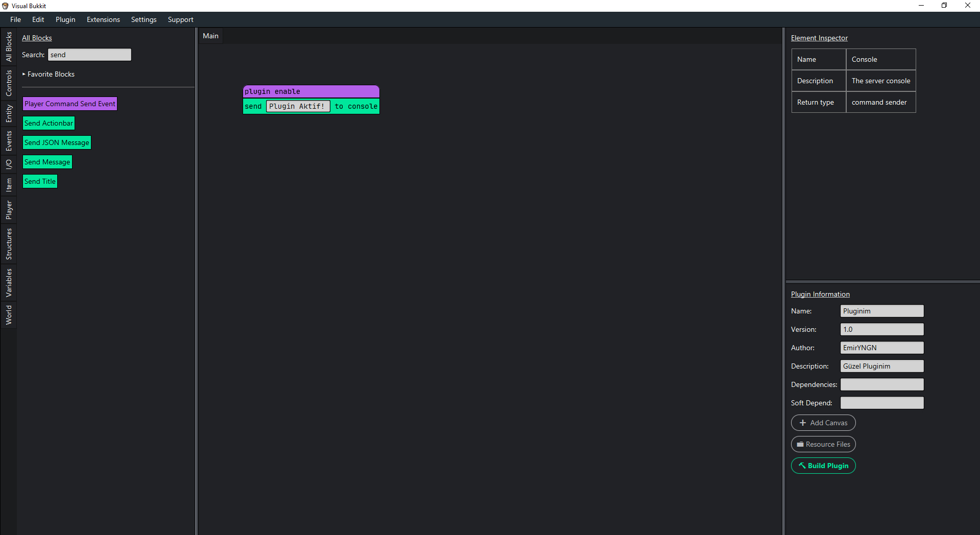980x535 pixels.
Task: Select the Send Message block
Action: pyautogui.click(x=47, y=162)
